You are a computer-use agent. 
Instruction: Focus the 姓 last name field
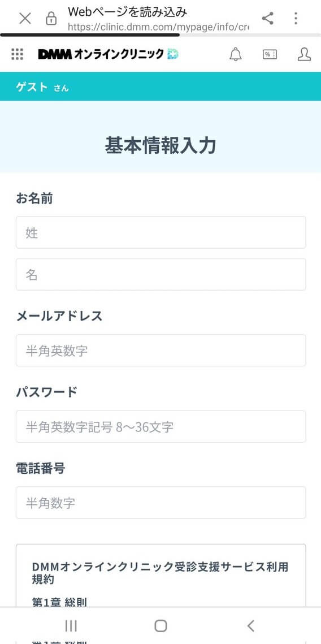[x=161, y=232]
